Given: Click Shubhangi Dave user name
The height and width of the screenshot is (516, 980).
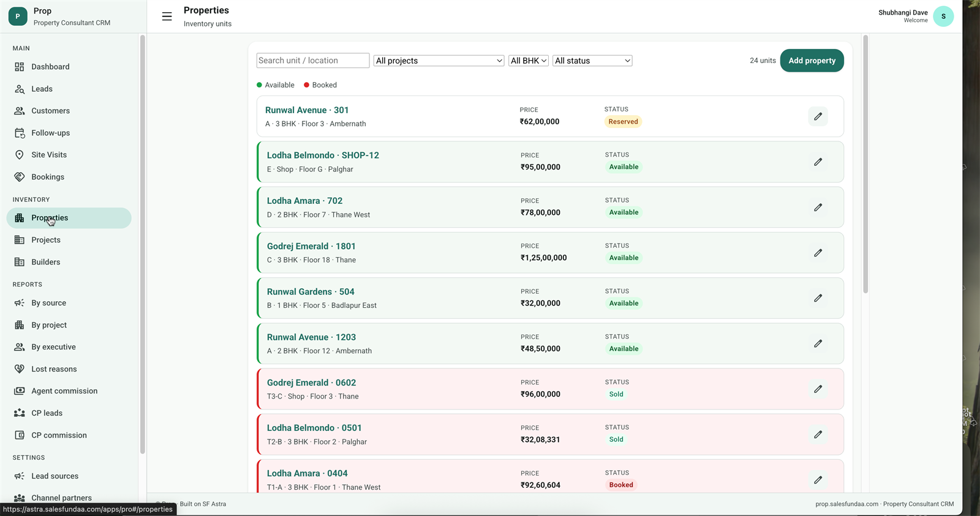Looking at the screenshot, I should [x=903, y=12].
